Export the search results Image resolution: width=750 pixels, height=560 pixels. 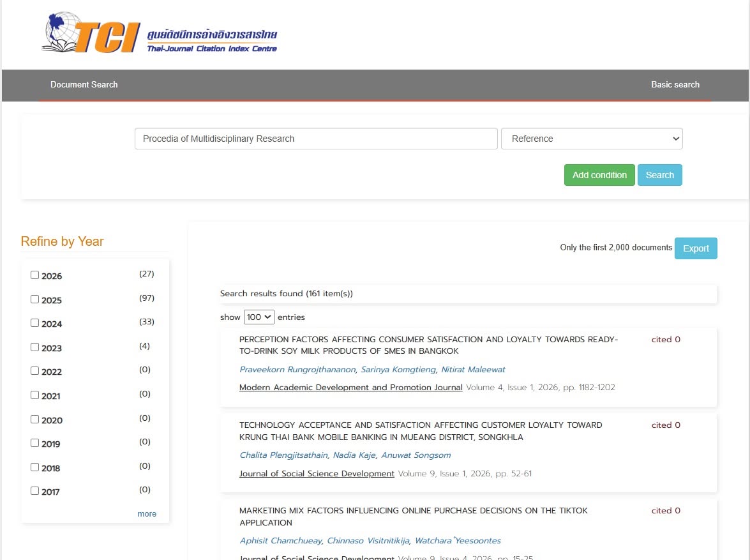pyautogui.click(x=696, y=248)
